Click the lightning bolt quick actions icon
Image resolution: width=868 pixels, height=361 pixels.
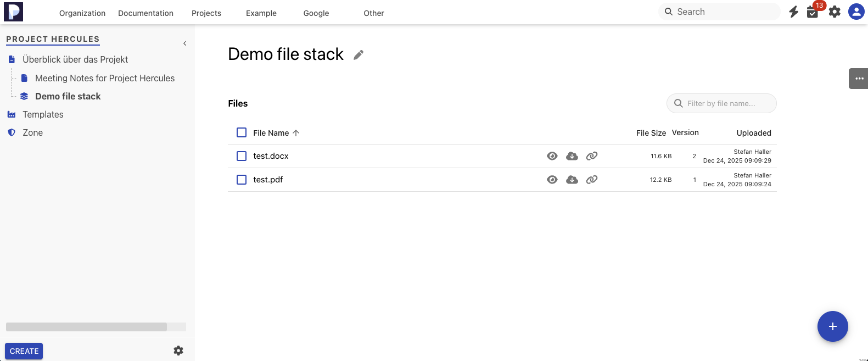(793, 12)
